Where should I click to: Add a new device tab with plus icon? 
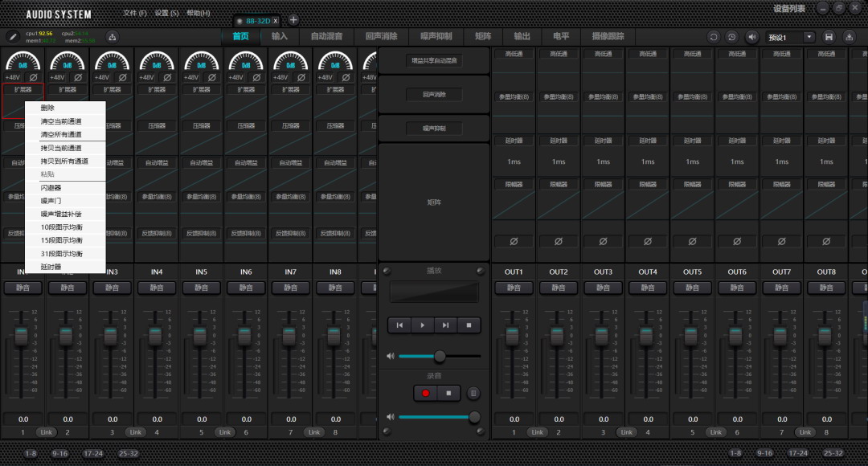(293, 20)
